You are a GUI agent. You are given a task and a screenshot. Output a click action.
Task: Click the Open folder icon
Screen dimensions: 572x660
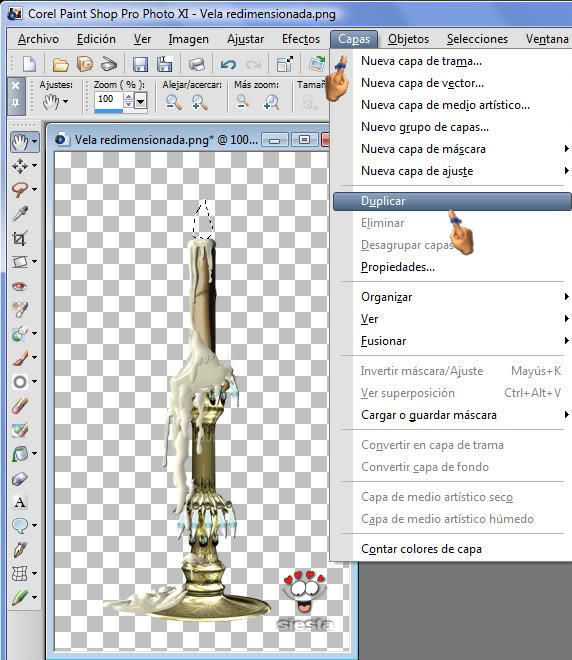coord(61,64)
